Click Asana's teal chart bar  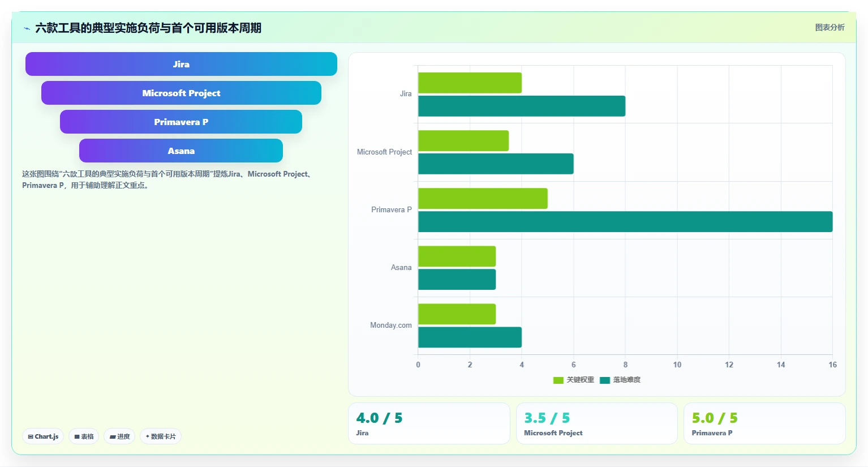[x=457, y=279]
